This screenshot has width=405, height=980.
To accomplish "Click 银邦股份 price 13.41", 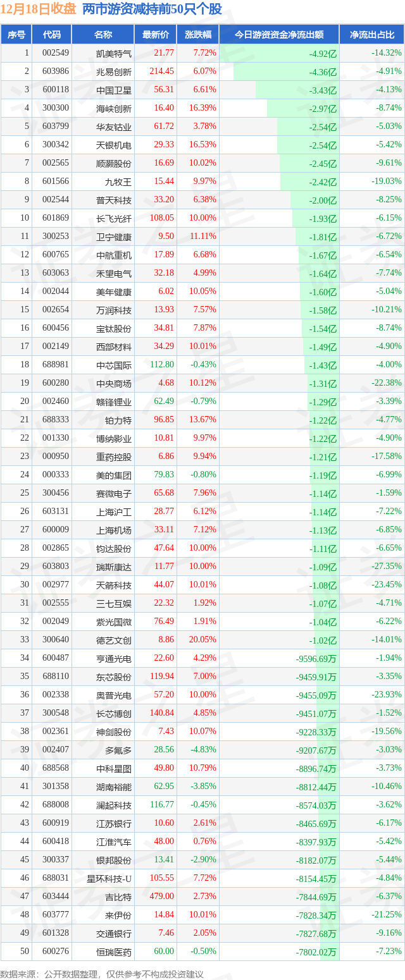I will 163,860.
